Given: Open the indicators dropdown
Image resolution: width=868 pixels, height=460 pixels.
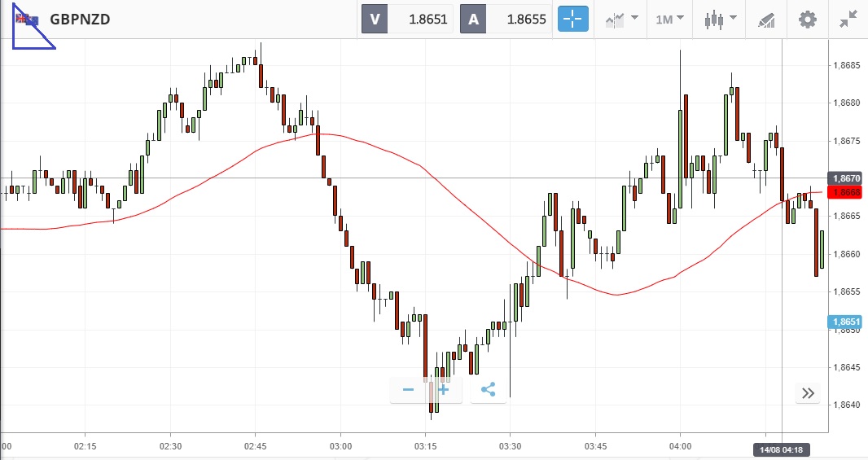Looking at the screenshot, I should tap(620, 19).
